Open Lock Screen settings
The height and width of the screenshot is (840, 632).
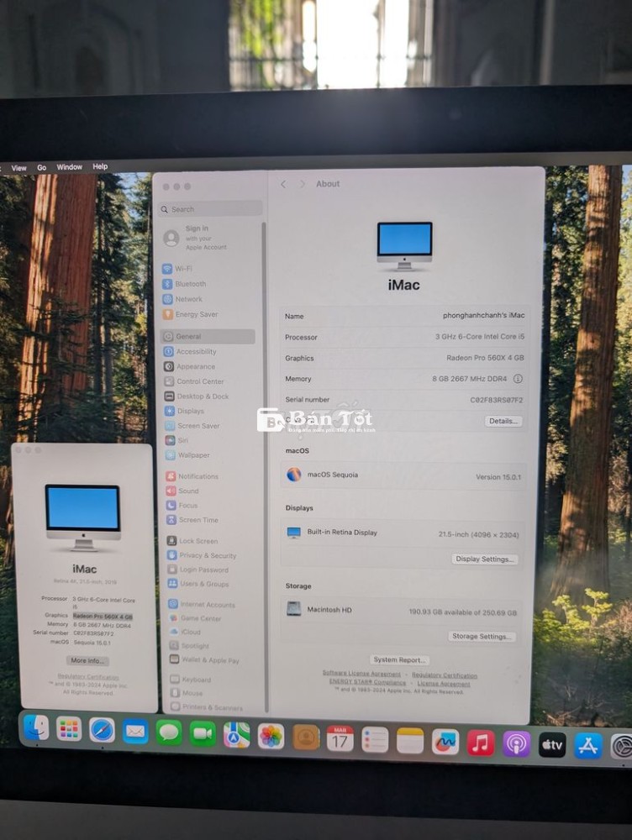(x=192, y=541)
